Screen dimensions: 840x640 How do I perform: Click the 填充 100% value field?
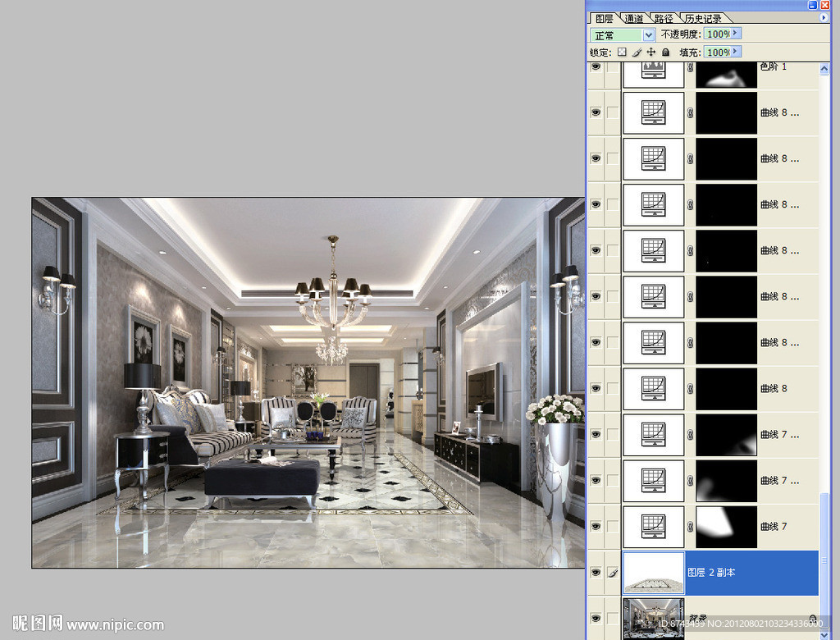[718, 52]
